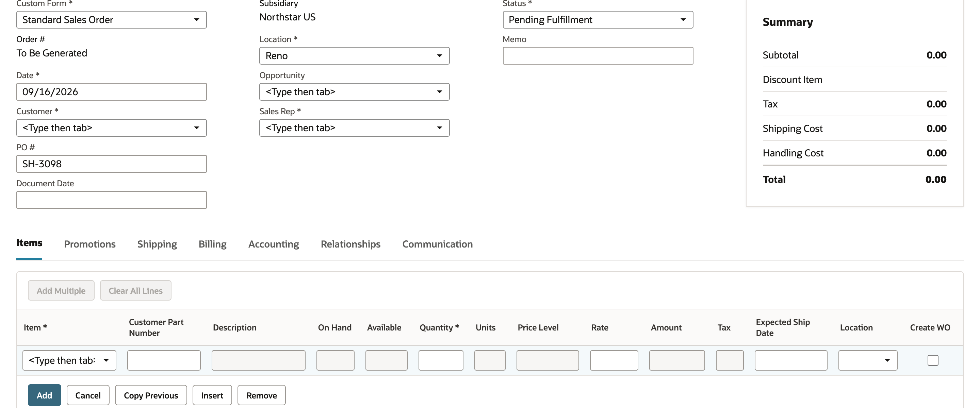
Task: Open the Customer dropdown field
Action: (111, 128)
